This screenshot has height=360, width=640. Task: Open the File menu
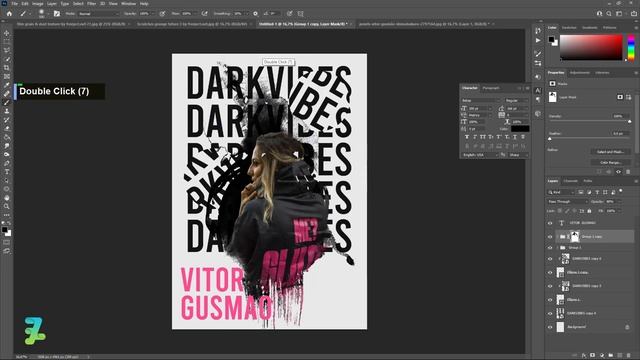(x=15, y=4)
